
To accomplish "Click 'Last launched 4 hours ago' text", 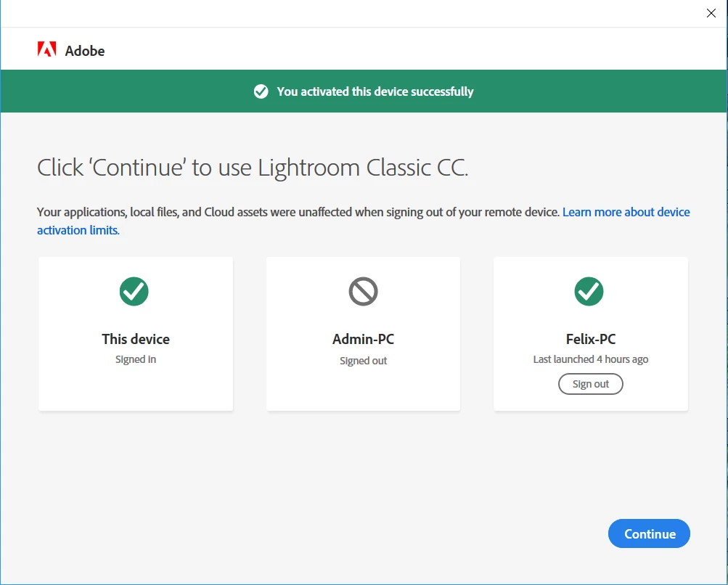I will pyautogui.click(x=591, y=359).
